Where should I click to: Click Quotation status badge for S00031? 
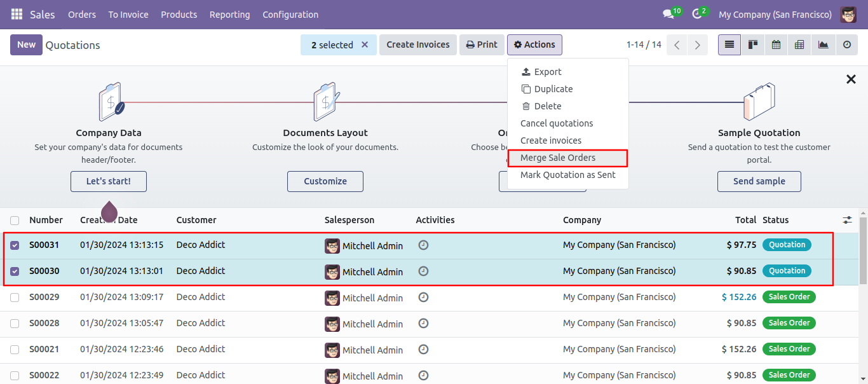(787, 245)
